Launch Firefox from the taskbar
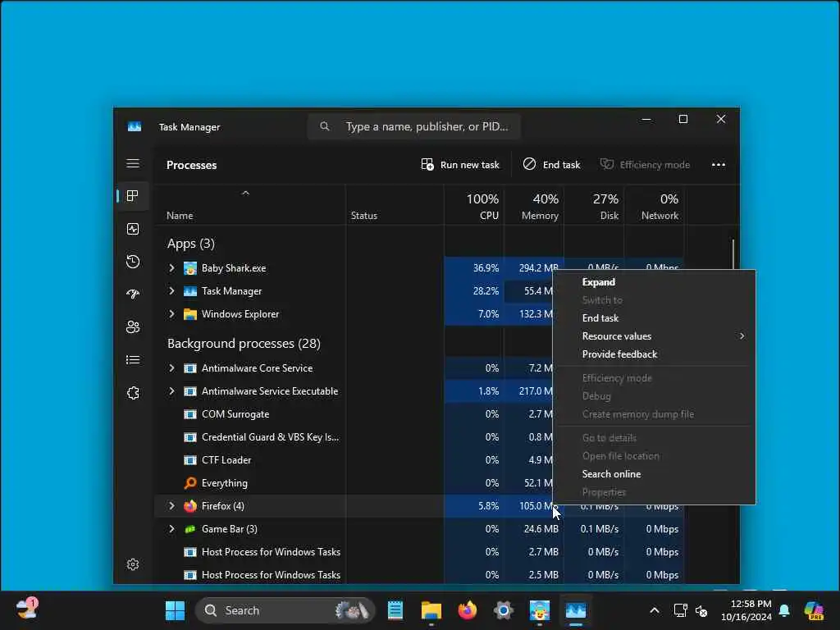Image resolution: width=840 pixels, height=630 pixels. (x=467, y=610)
